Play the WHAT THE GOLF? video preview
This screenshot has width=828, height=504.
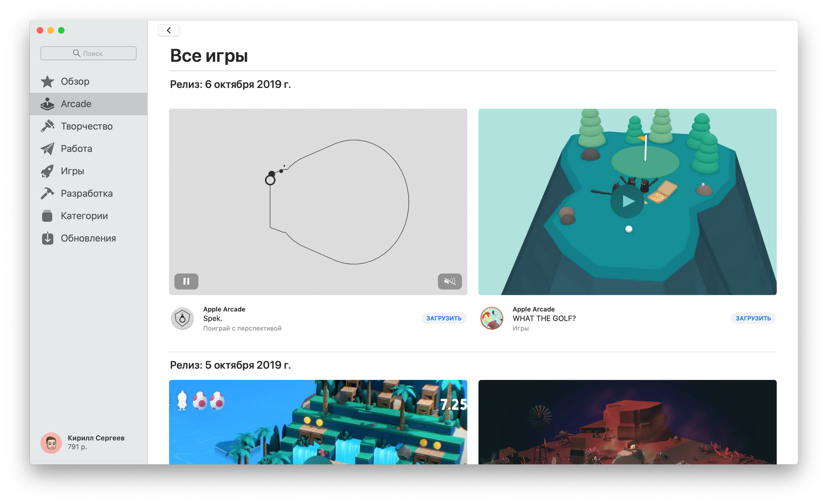(x=627, y=202)
